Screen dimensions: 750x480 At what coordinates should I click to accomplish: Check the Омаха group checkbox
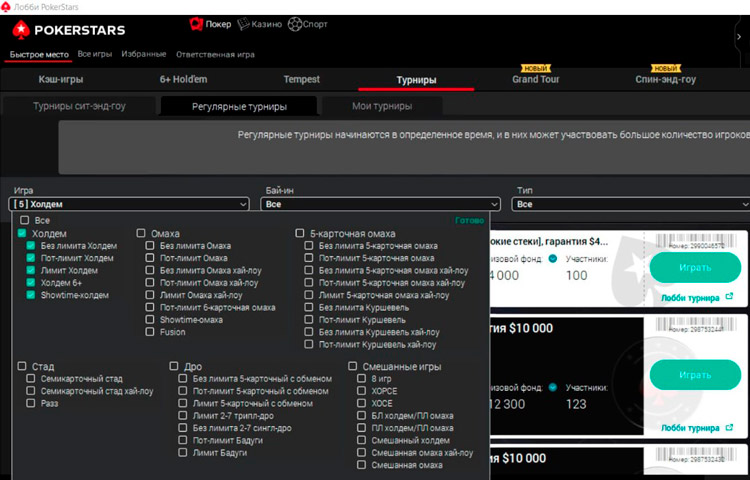[141, 233]
